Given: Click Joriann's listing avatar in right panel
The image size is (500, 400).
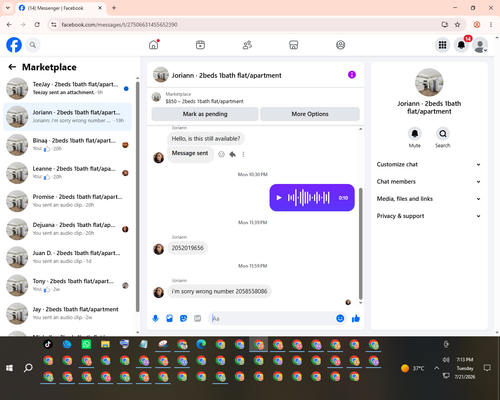Looking at the screenshot, I should coord(429,82).
